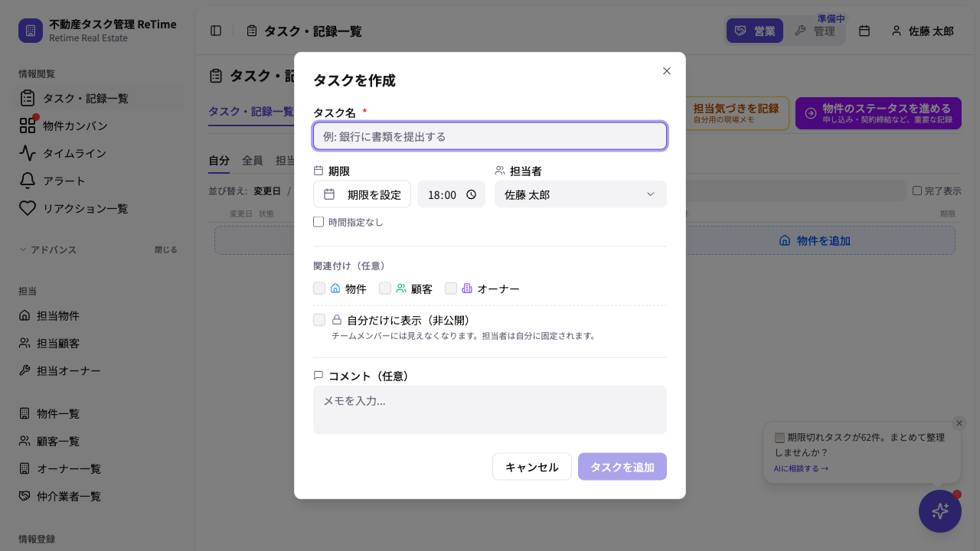The width and height of the screenshot is (980, 551).
Task: Click the オーナー一覧 icon in sidebar
Action: point(24,468)
